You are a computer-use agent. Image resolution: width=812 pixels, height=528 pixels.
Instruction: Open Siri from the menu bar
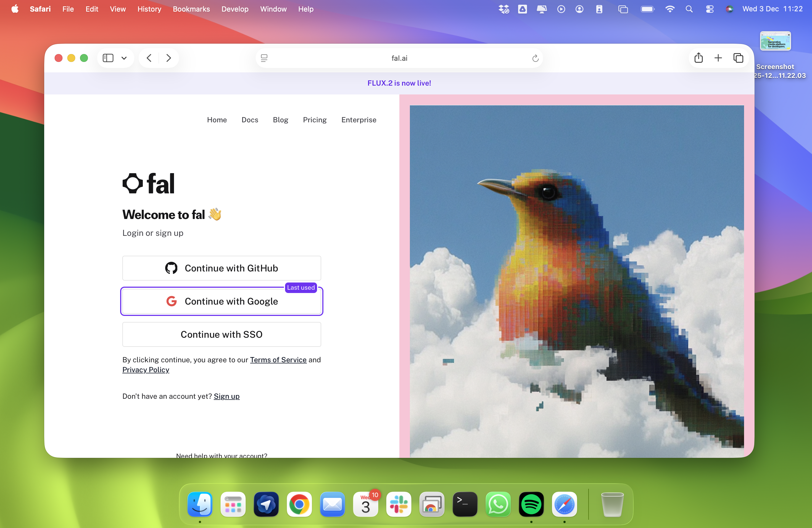tap(729, 9)
